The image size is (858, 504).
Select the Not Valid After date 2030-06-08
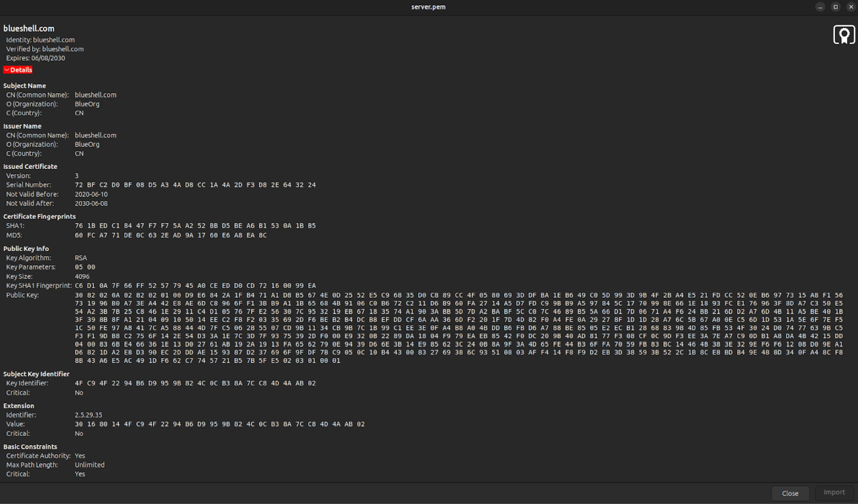(91, 204)
